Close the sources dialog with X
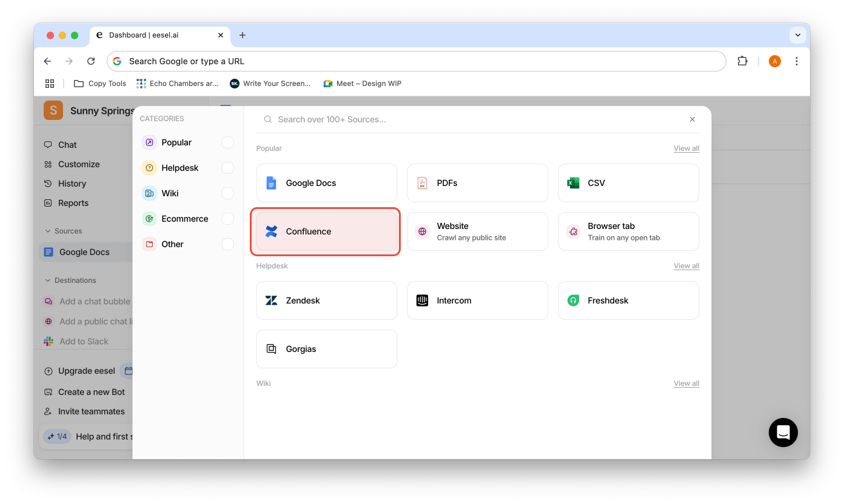 (x=692, y=119)
